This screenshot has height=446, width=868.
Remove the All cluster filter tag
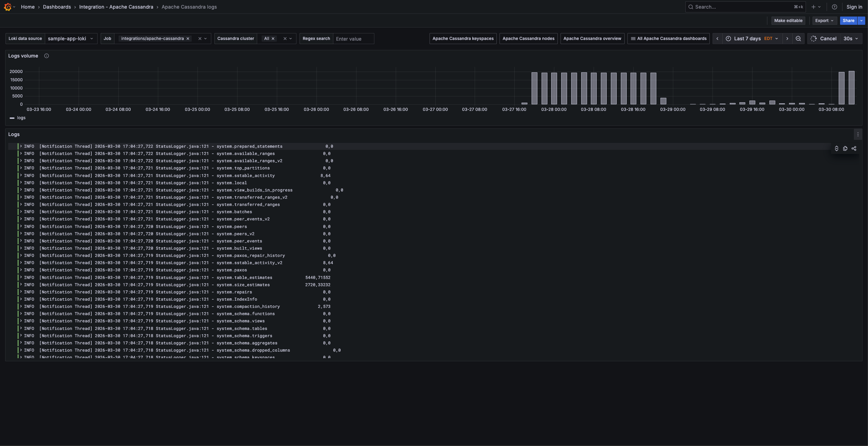[x=273, y=39]
